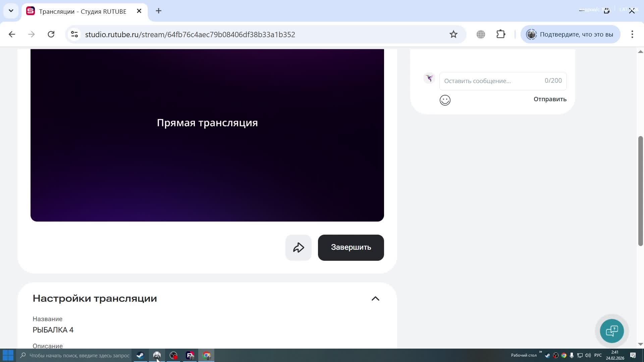Click the bookmark star in the address bar

pos(453,34)
